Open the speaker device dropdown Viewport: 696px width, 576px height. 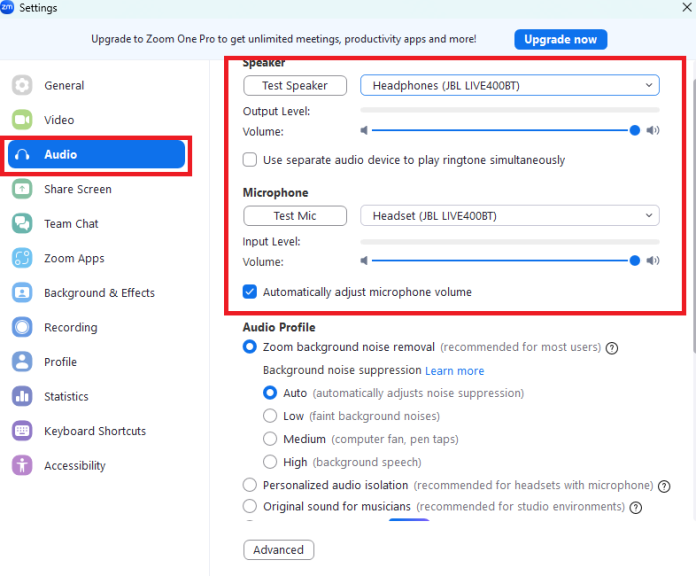[509, 86]
